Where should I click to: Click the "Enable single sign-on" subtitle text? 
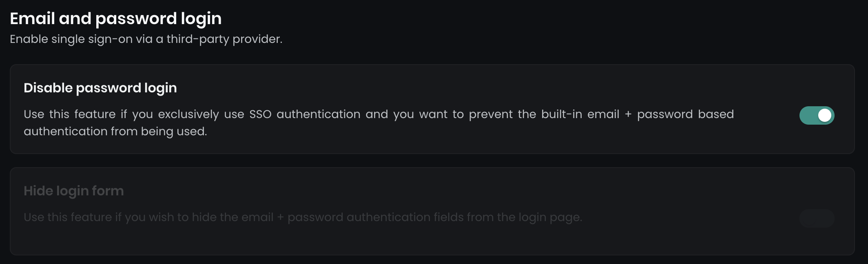coord(146,39)
